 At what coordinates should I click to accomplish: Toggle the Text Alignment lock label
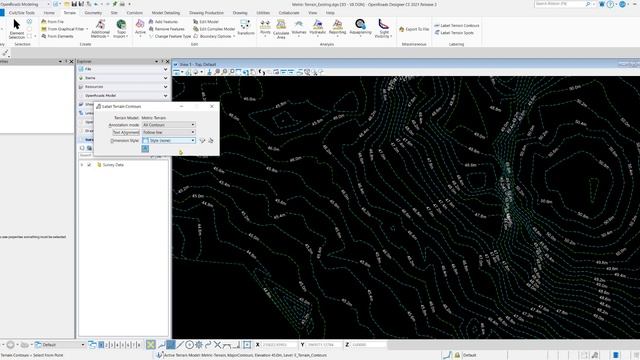tap(126, 132)
